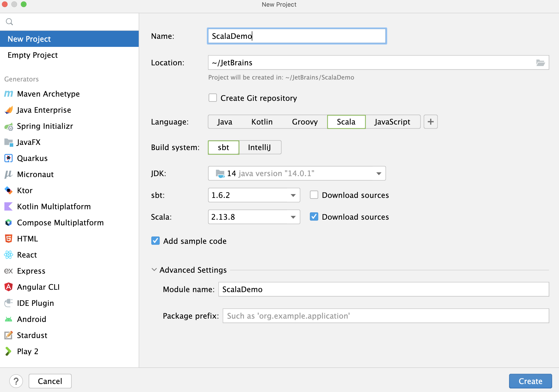Click the Kotlin Multiplatform generator icon
Screen dimensions: 559x392
[x=9, y=207]
